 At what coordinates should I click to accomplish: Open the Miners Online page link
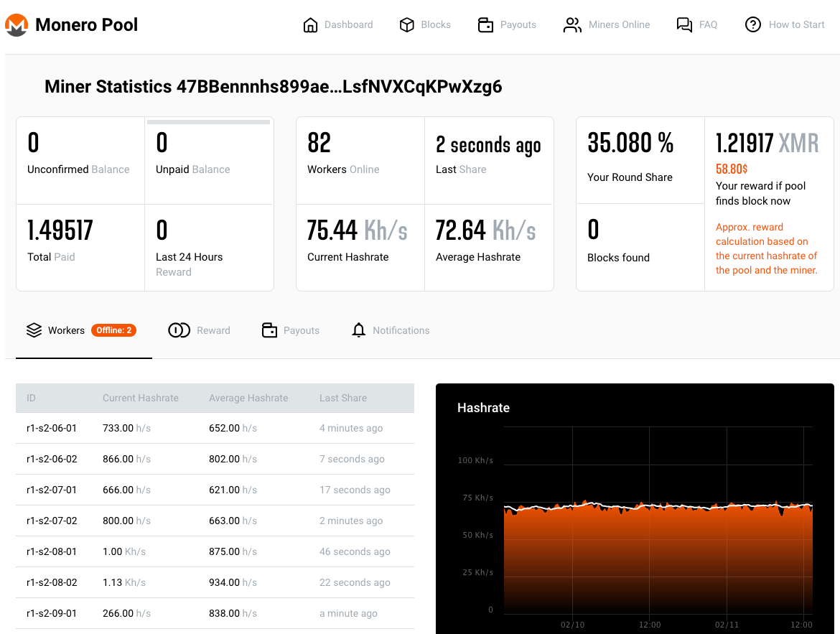tap(618, 25)
